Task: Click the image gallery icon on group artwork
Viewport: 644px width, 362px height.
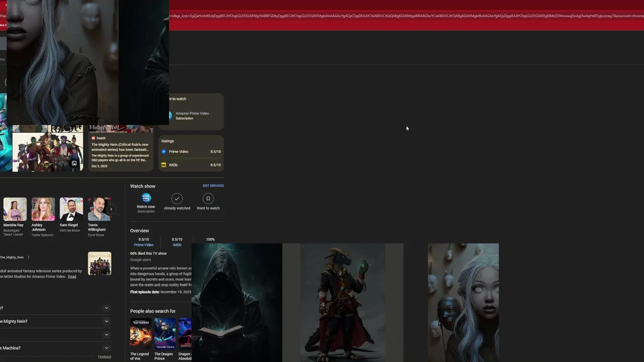Action: [74, 163]
